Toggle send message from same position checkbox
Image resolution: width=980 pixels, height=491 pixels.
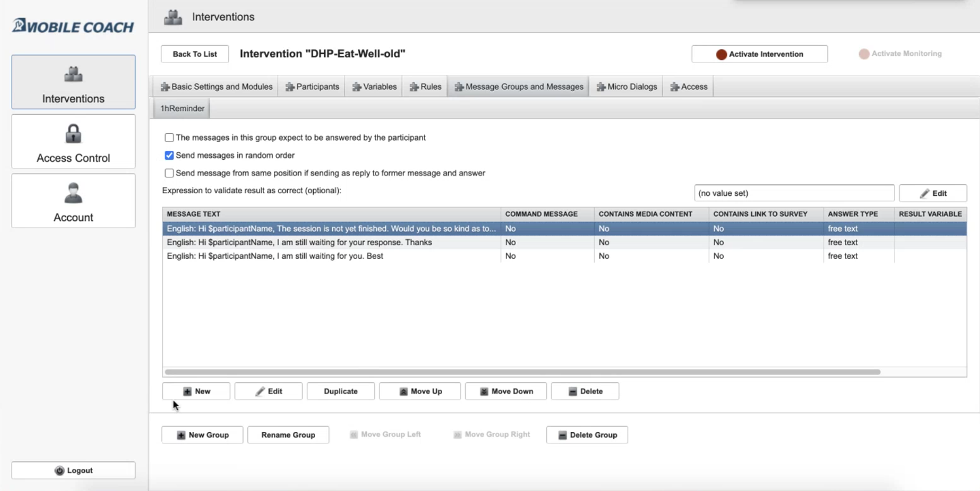169,173
